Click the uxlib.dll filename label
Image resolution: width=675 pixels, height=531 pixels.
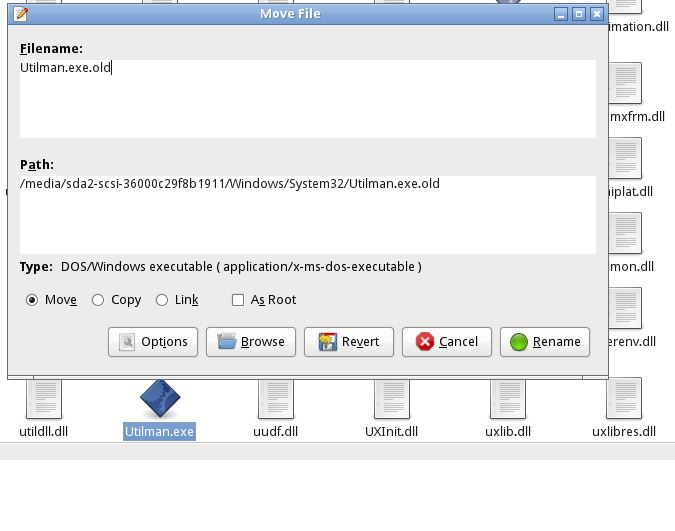coord(508,432)
